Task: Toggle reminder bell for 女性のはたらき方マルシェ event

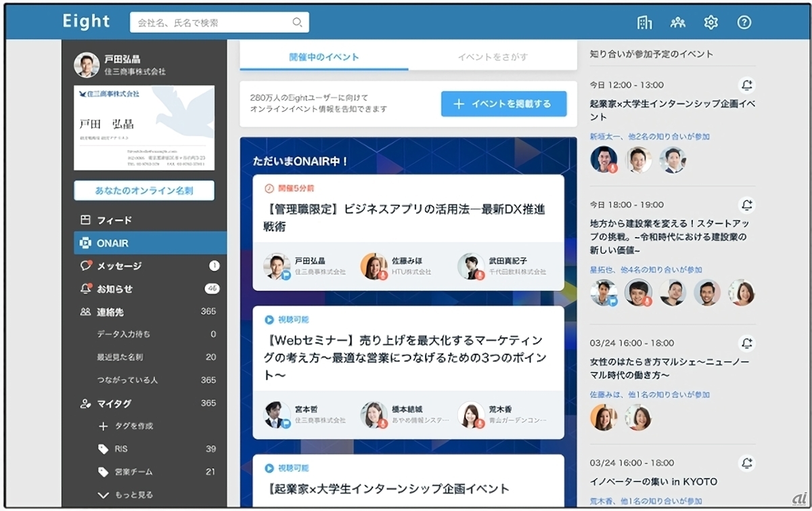Action: coord(746,344)
